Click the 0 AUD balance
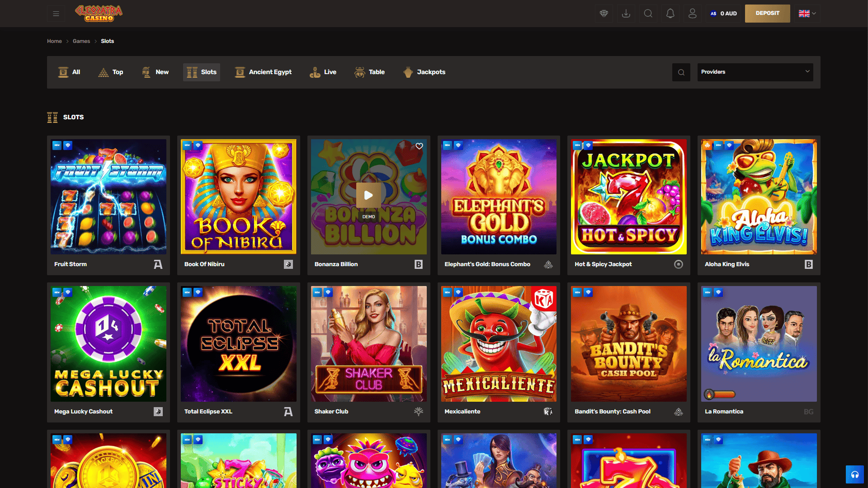 (x=723, y=14)
